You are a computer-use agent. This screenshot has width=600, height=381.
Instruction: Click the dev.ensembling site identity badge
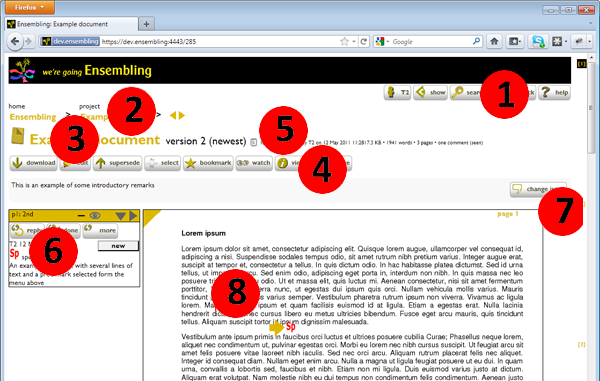coord(70,41)
